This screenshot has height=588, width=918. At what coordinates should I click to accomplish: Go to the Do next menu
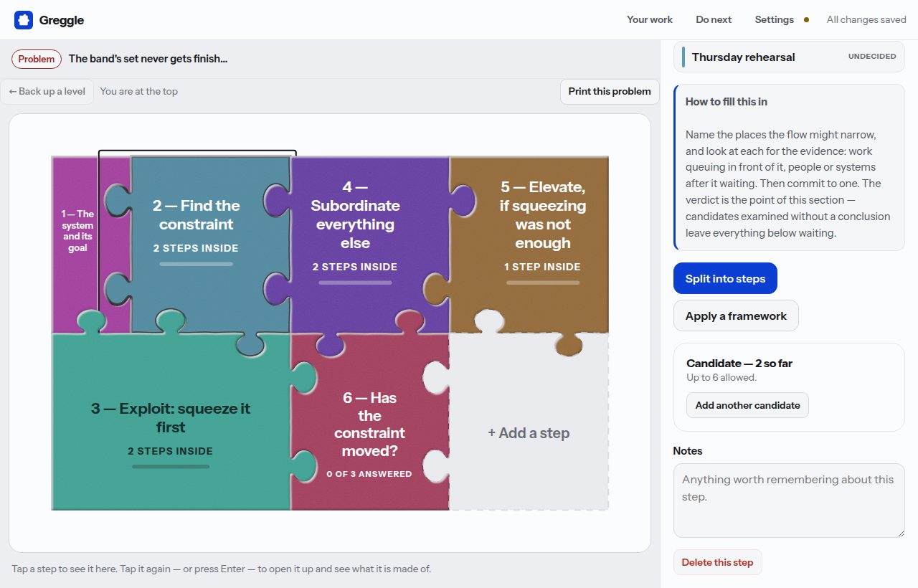tap(714, 19)
